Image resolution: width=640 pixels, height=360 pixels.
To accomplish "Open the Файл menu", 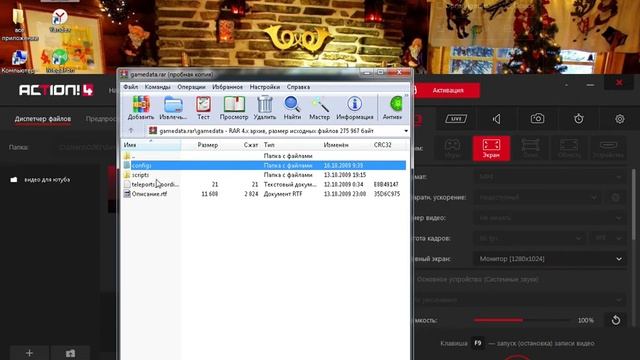I will tap(131, 87).
